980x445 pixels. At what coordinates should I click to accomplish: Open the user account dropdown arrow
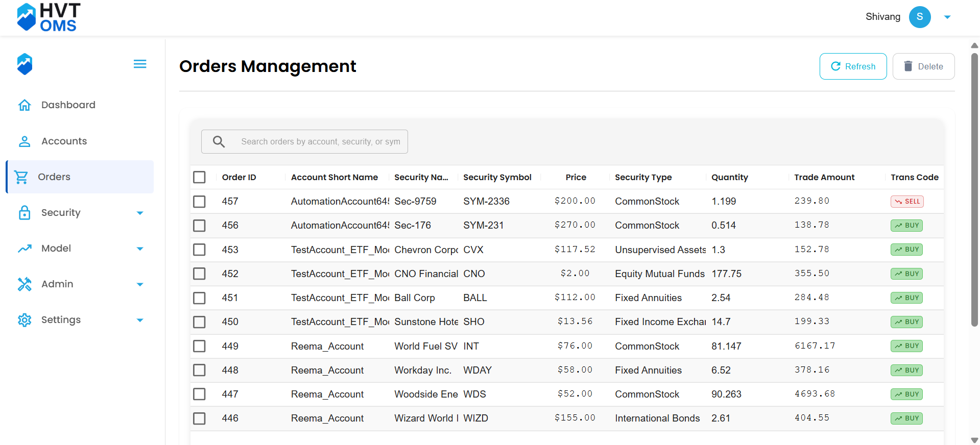947,17
